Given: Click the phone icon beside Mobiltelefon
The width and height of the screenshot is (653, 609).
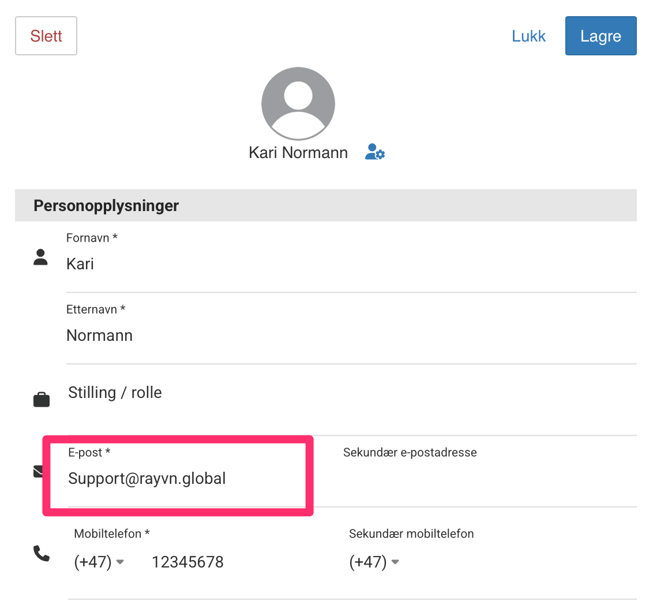Looking at the screenshot, I should pyautogui.click(x=41, y=553).
